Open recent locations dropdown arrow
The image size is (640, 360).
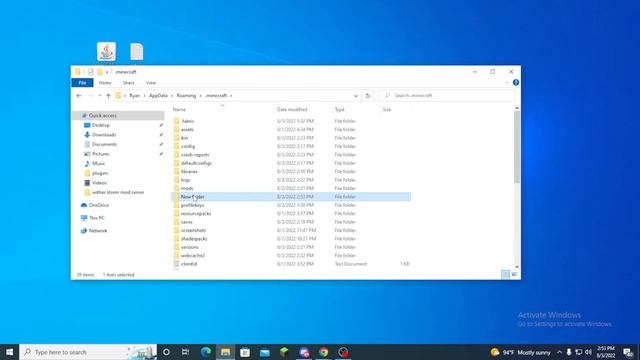(x=100, y=96)
